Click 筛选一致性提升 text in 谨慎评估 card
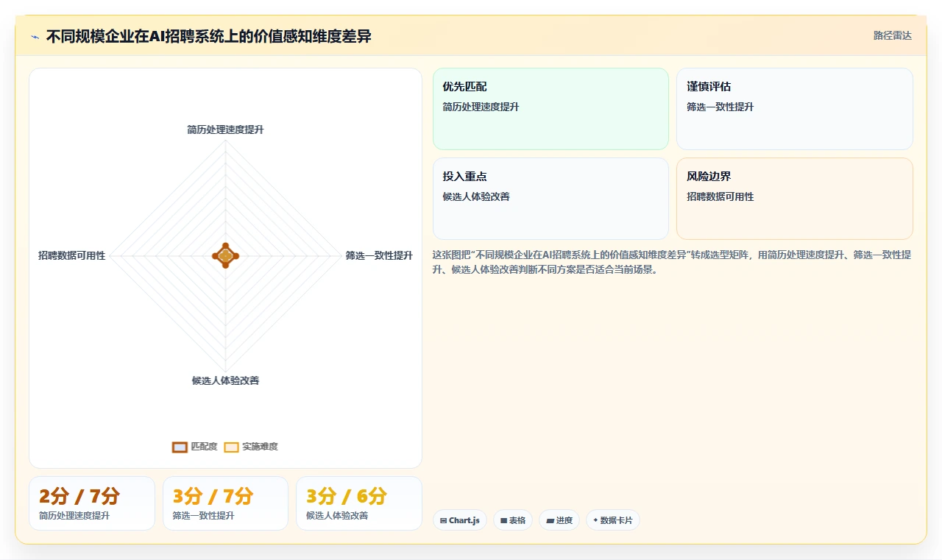Image resolution: width=942 pixels, height=560 pixels. 720,107
